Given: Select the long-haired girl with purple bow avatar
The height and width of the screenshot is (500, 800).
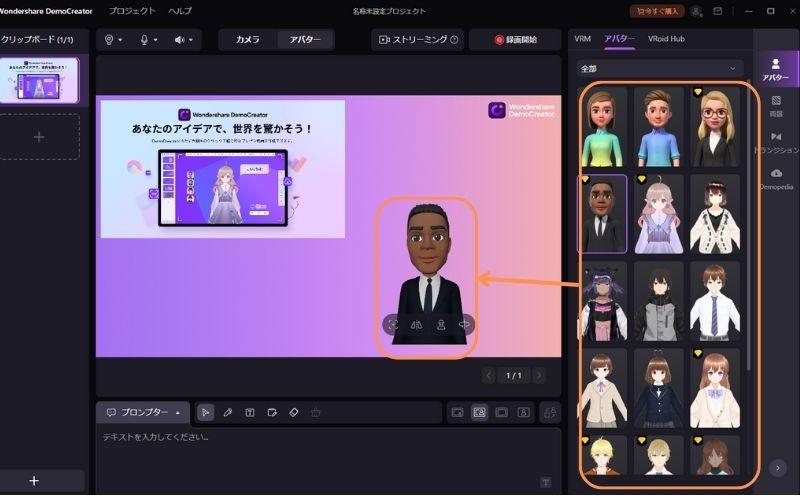Looking at the screenshot, I should tap(715, 389).
